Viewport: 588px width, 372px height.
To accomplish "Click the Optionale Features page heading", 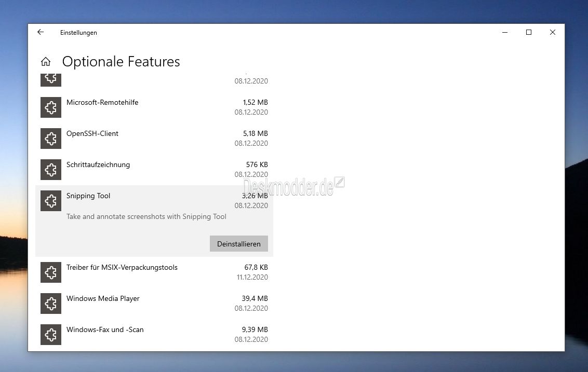I will (121, 61).
